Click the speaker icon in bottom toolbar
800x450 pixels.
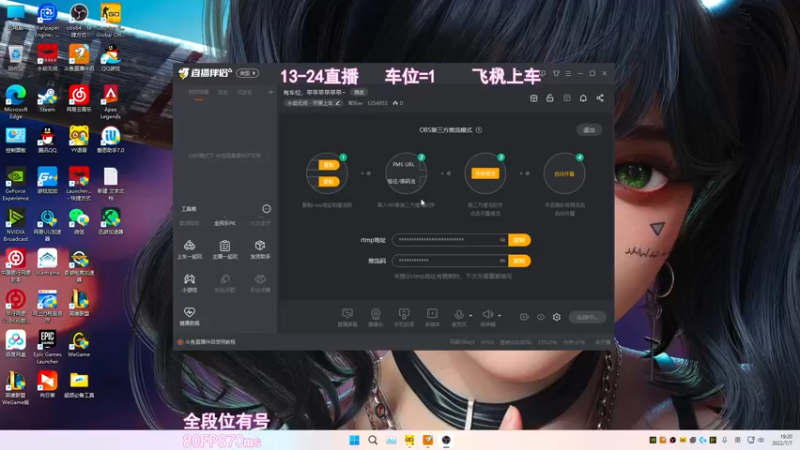pos(487,315)
